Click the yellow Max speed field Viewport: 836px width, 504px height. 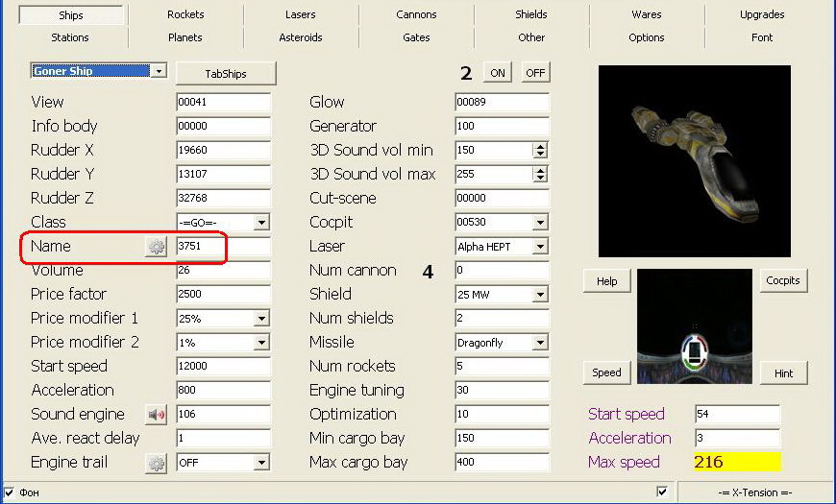pyautogui.click(x=736, y=463)
